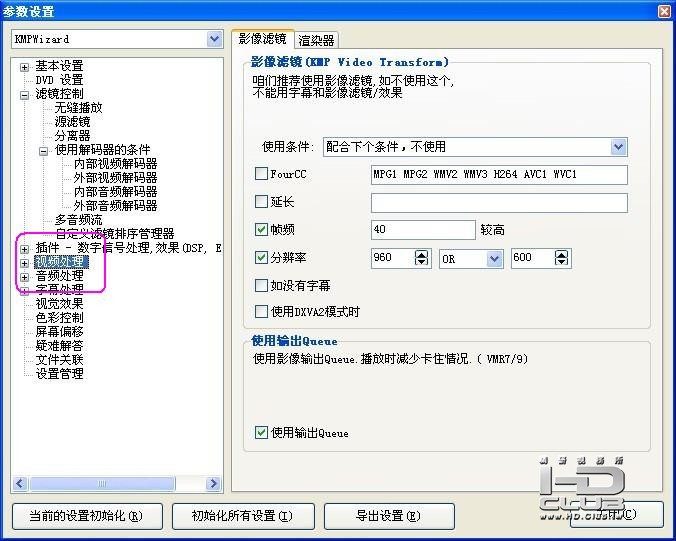Viewport: 676px width, 541px height.
Task: Click the spinner arrows of the 960 field
Action: pyautogui.click(x=421, y=258)
